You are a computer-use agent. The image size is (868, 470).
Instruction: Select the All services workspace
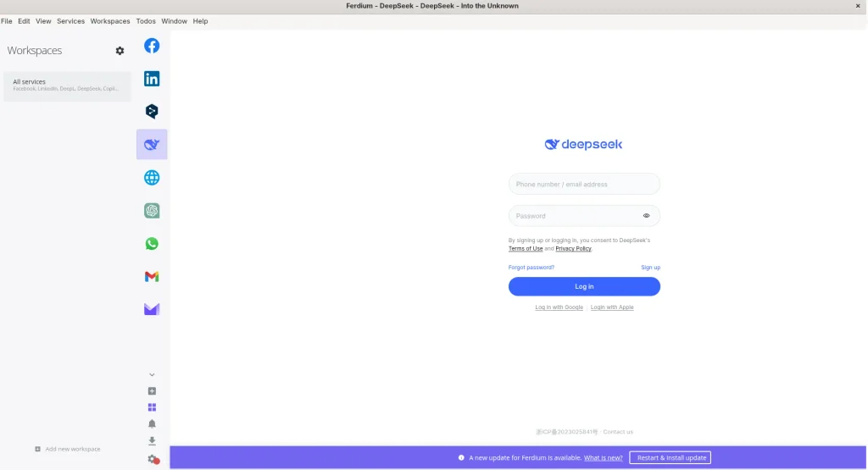click(x=67, y=86)
